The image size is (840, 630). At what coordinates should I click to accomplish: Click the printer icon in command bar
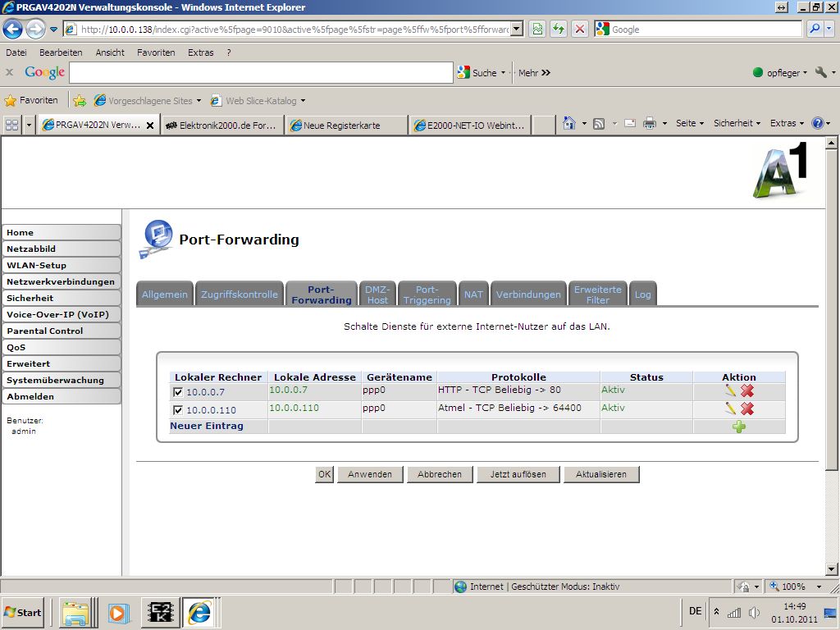(x=650, y=124)
